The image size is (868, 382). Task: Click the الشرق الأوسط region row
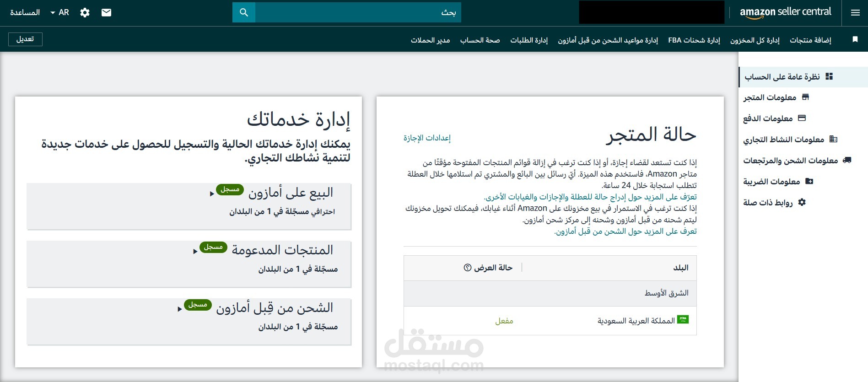click(x=550, y=293)
